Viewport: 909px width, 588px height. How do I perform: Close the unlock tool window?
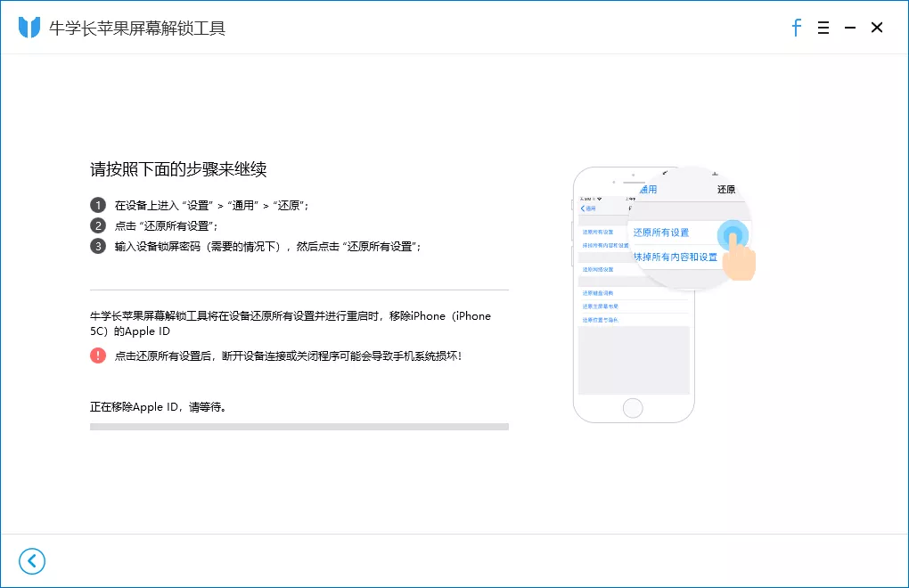877,28
